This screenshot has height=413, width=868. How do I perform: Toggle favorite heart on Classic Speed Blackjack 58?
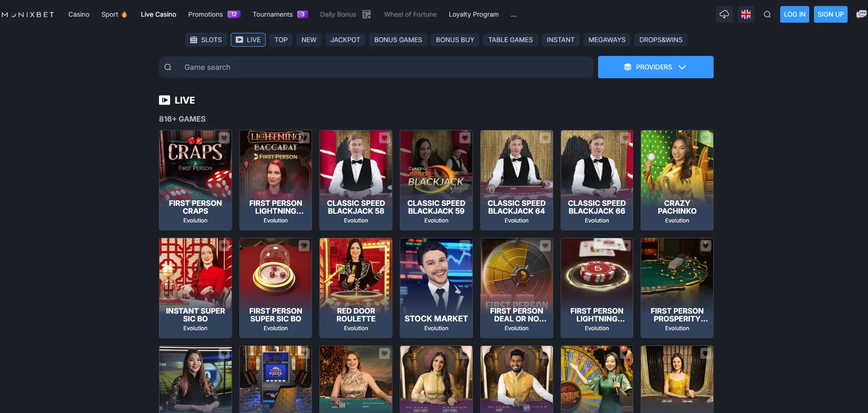[x=385, y=137]
